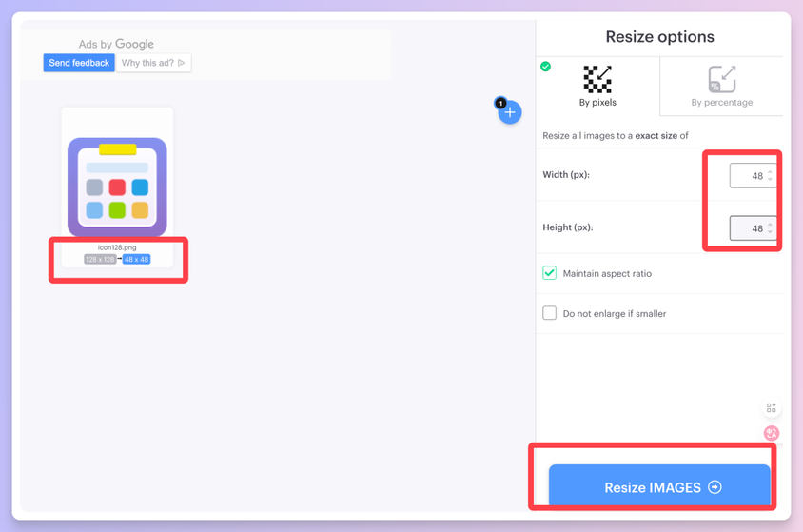Viewport: 803px width, 532px height.
Task: Decrease Width value with the down stepper
Action: click(770, 180)
